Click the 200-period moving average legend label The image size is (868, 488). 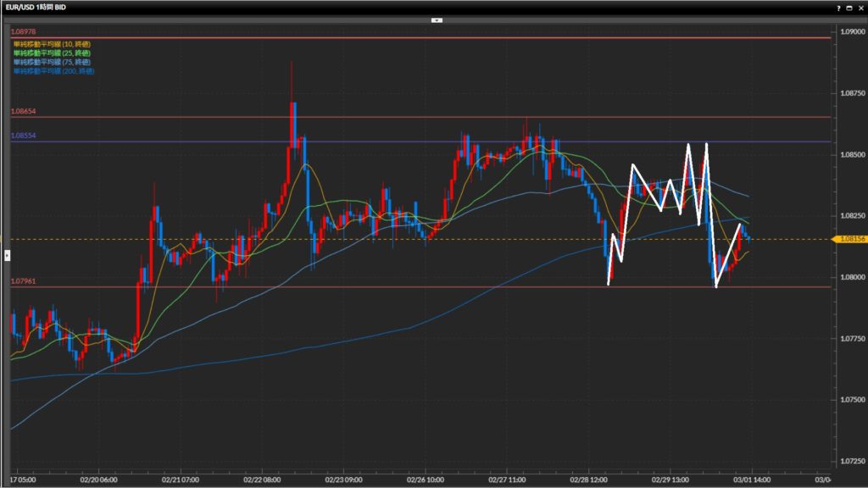coord(53,71)
